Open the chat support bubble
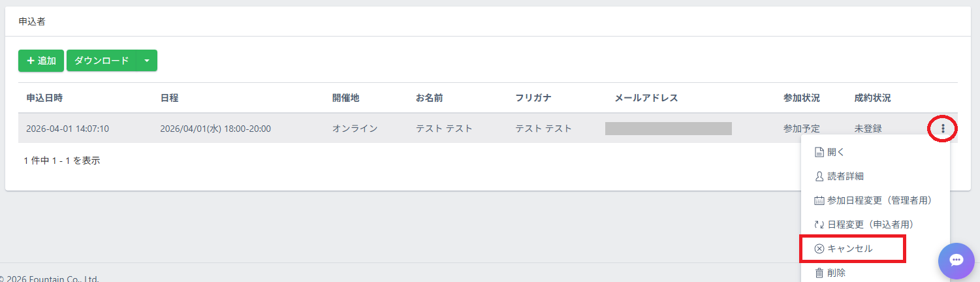 [956, 260]
